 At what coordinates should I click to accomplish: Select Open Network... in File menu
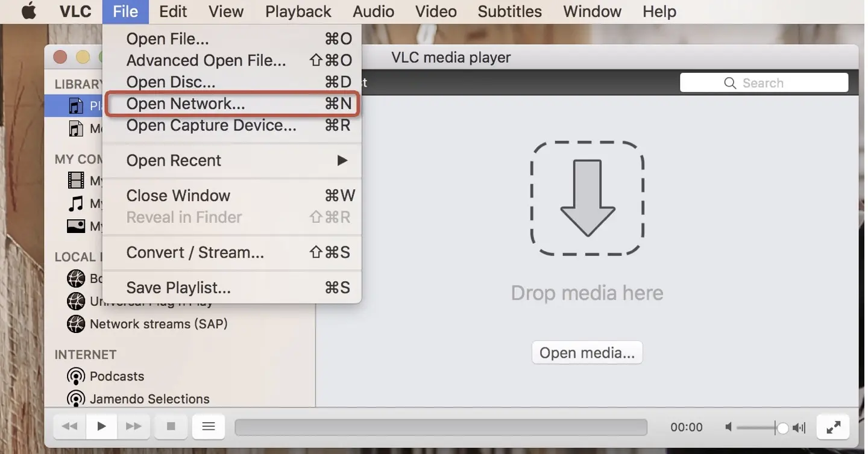pos(232,104)
